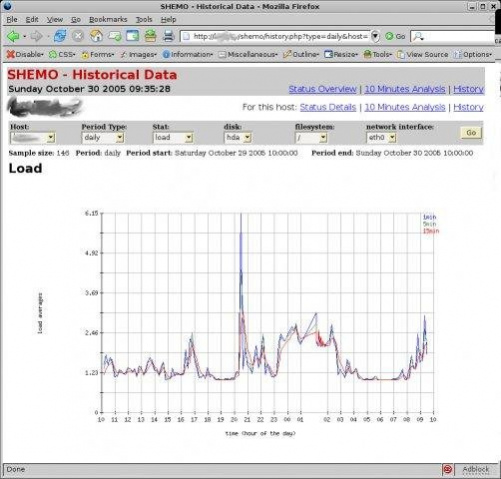Click the Done status bar text
Viewport: 501px width, 479px height.
click(15, 469)
